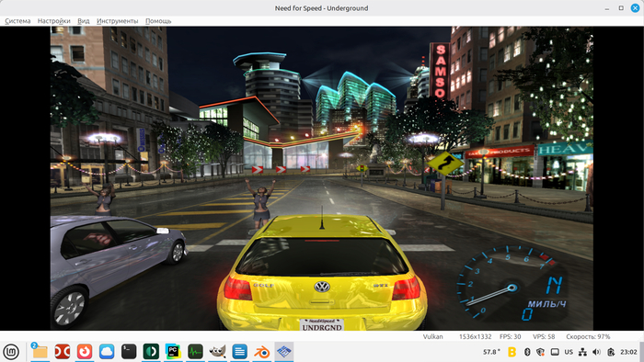Open the dark green half-circle app icon

pos(151,352)
